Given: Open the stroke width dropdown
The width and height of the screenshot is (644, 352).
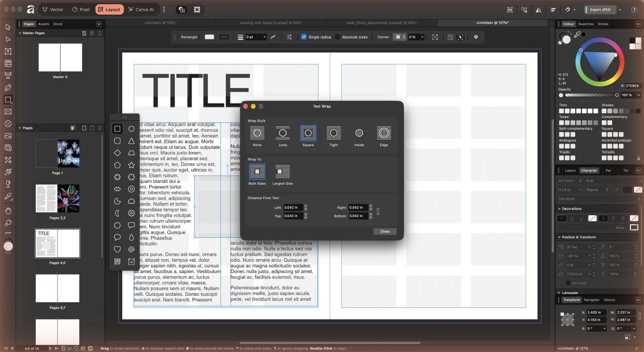Looking at the screenshot, I should pos(264,37).
